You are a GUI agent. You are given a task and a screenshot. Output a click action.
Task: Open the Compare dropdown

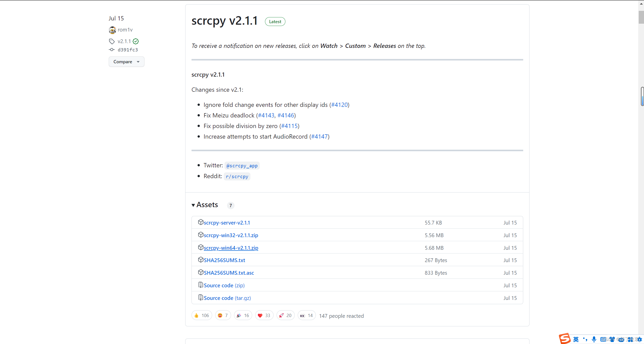[126, 62]
